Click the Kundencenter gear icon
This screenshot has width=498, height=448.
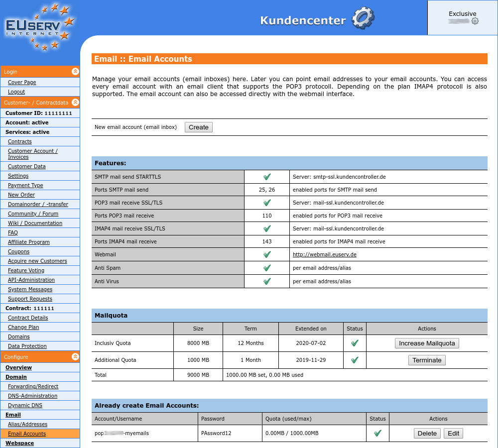(x=363, y=18)
